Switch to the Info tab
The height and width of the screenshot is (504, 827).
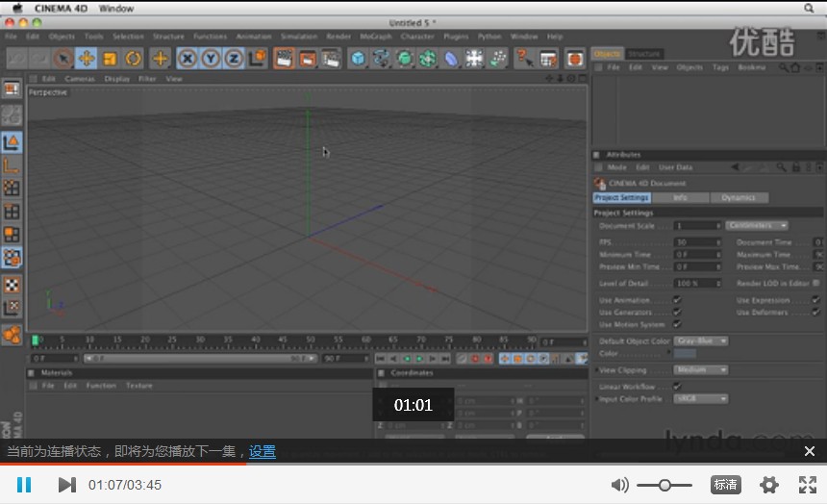point(681,197)
